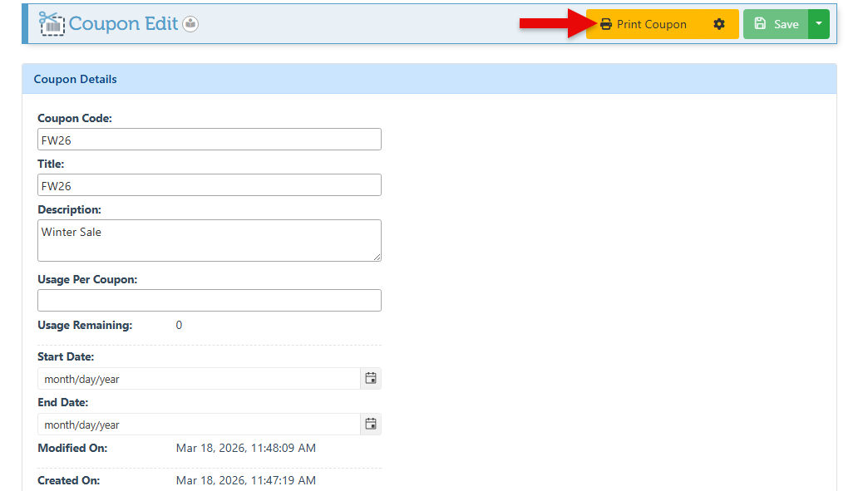This screenshot has width=868, height=491.
Task: Open print settings via the gear icon
Action: 719,24
